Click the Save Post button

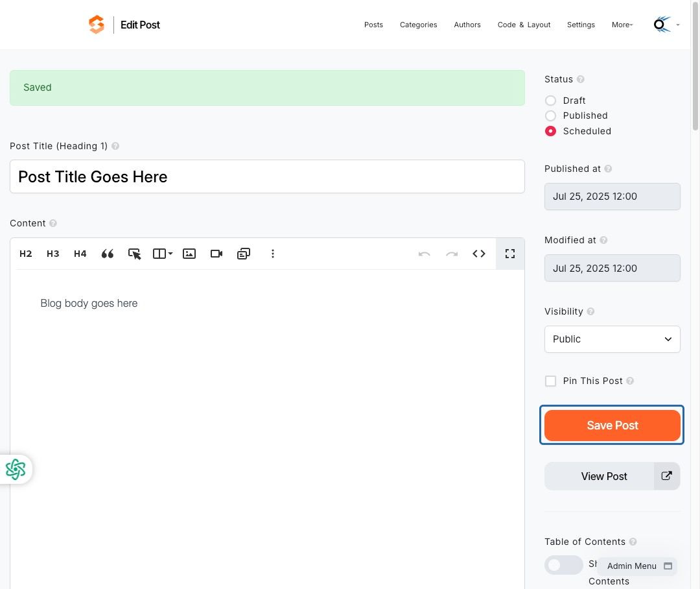612,426
